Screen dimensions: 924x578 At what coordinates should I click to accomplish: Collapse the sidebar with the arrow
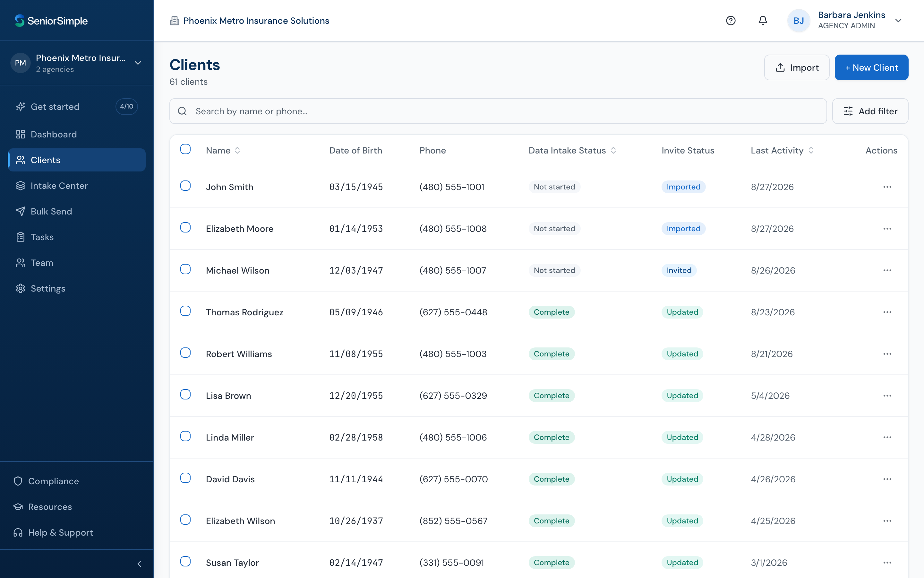tap(139, 564)
